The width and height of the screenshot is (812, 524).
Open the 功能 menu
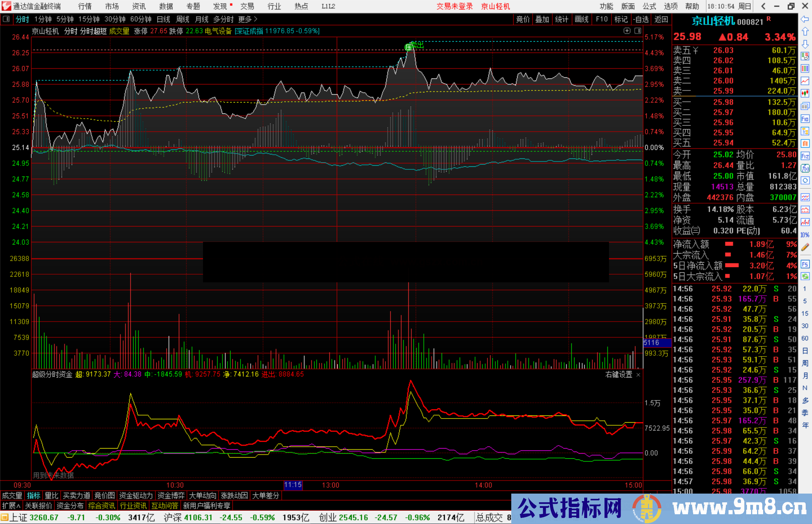click(x=606, y=6)
